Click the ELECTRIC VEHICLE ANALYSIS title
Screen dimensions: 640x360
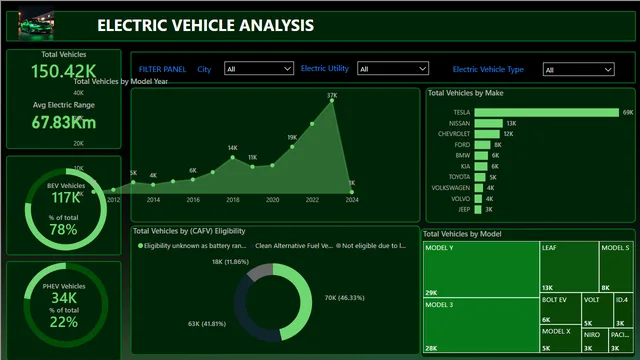tap(205, 25)
